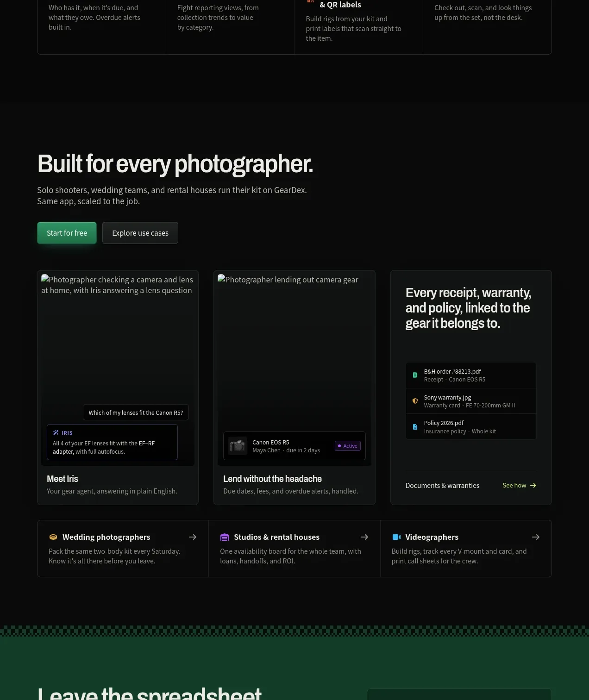The height and width of the screenshot is (700, 589).
Task: Click the document icon for Policy 2026.pdf
Action: tap(415, 427)
